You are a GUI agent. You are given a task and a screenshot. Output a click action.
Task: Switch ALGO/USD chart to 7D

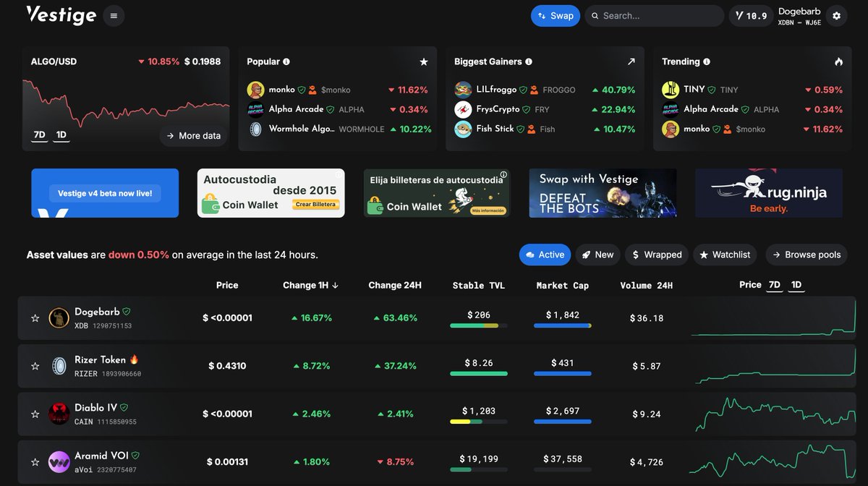click(40, 135)
